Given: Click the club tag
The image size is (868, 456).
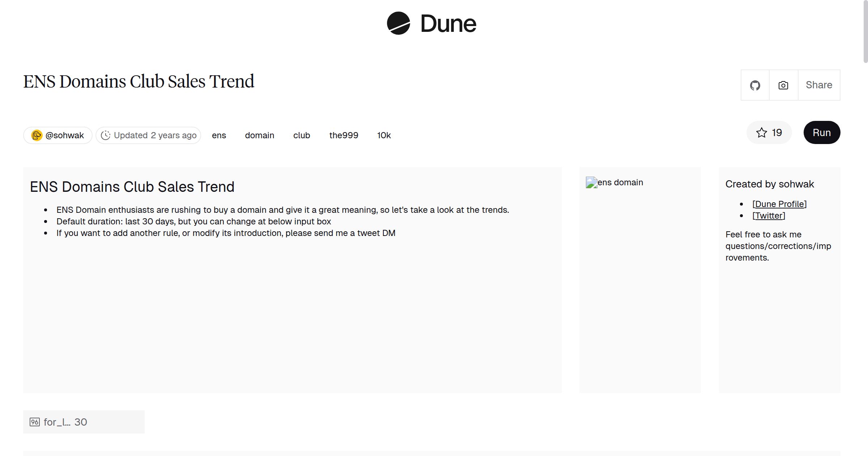Looking at the screenshot, I should [x=301, y=135].
